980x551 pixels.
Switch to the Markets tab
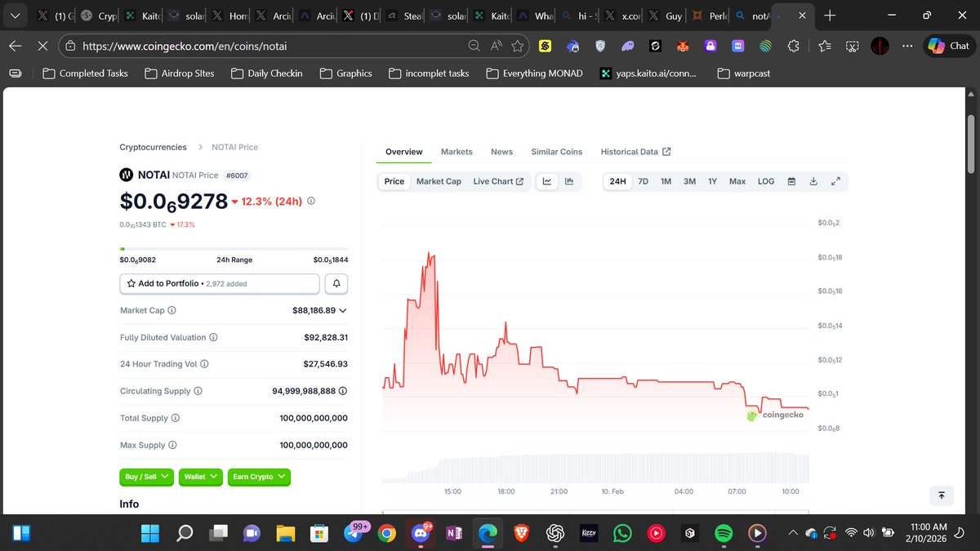457,152
